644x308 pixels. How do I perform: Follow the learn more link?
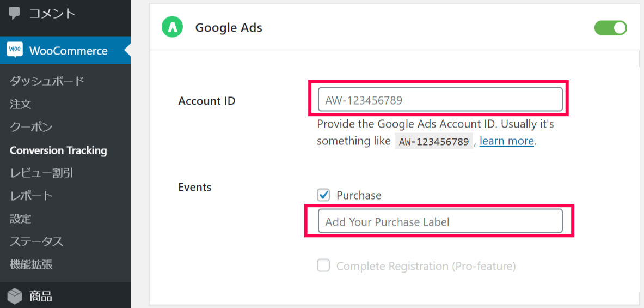tap(506, 141)
